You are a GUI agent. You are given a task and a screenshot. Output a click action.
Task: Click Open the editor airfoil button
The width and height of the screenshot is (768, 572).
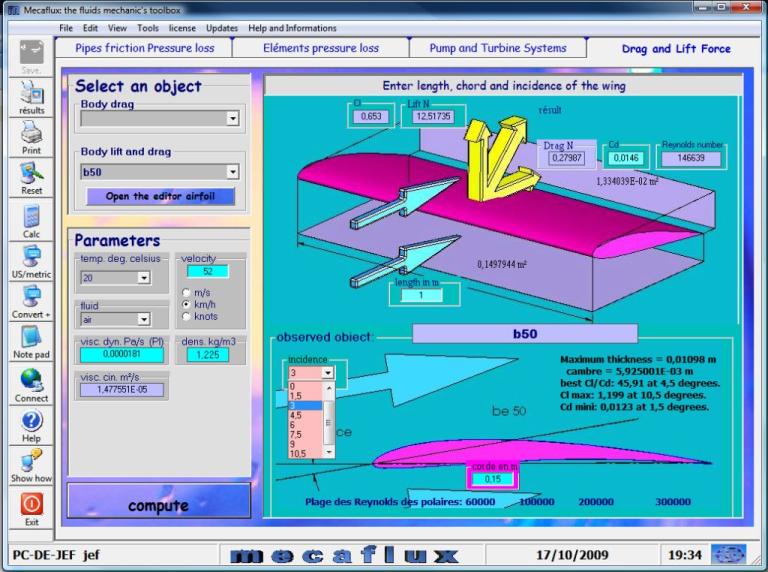(x=160, y=196)
